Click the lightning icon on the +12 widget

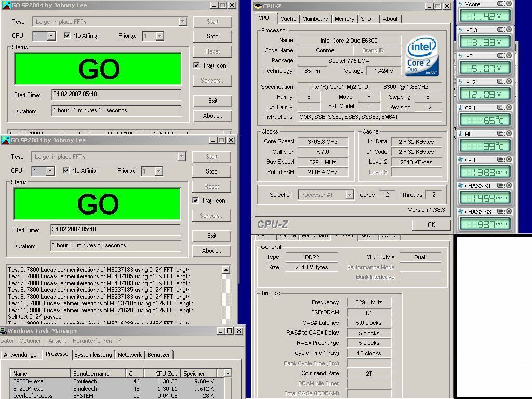coord(460,82)
